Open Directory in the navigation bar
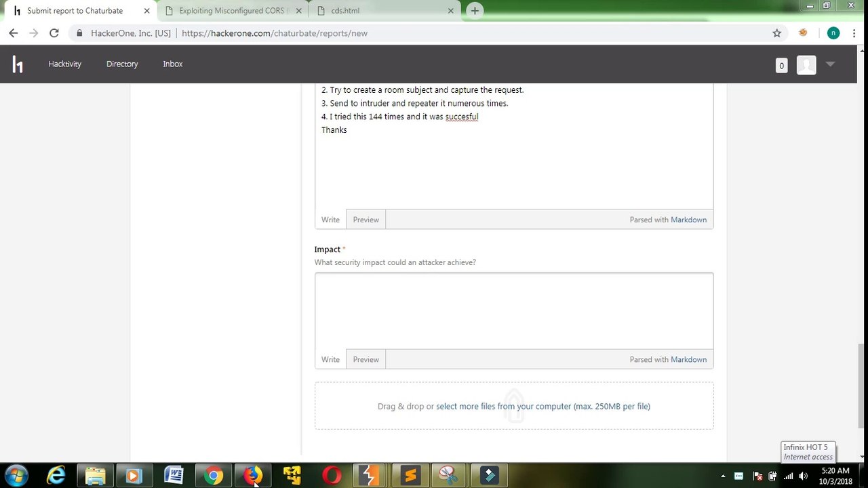 pos(122,64)
